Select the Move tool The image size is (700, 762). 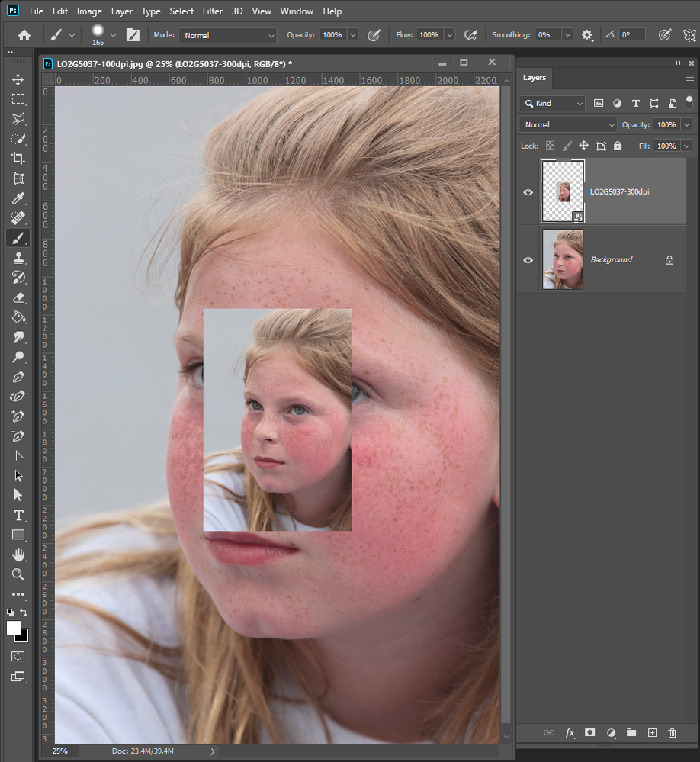point(18,79)
